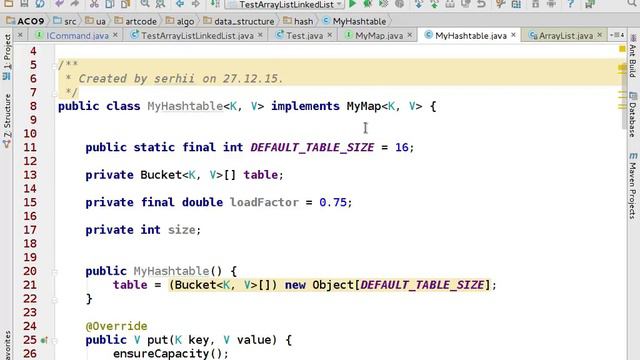Click the Make Project icon
The image size is (640, 360).
pyautogui.click(x=215, y=4)
